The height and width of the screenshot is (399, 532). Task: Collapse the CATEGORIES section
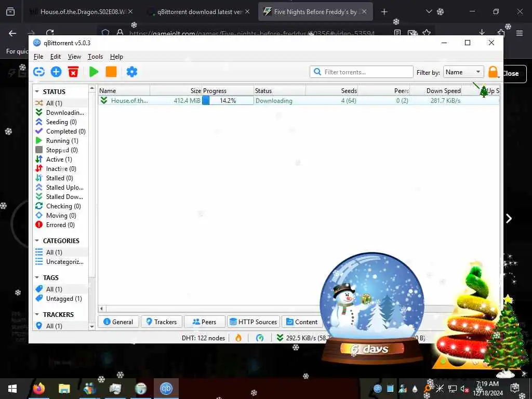37,241
